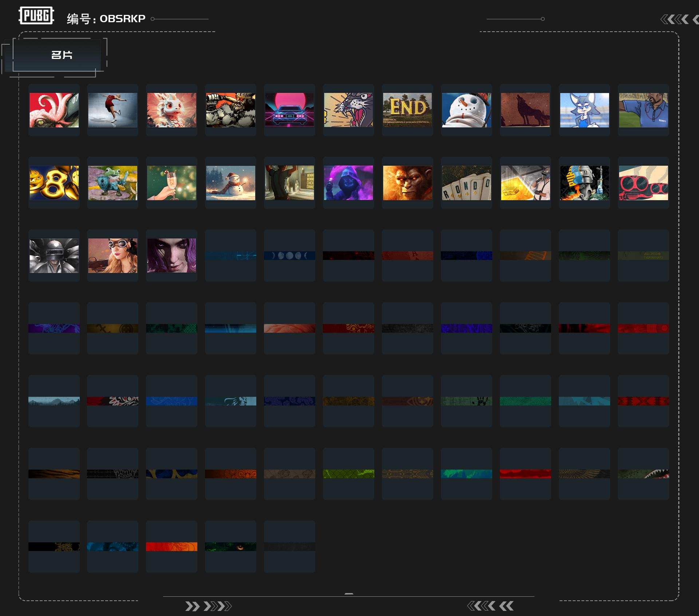This screenshot has height=616, width=699.
Task: Pick the gold bars nameplate
Action: click(525, 183)
